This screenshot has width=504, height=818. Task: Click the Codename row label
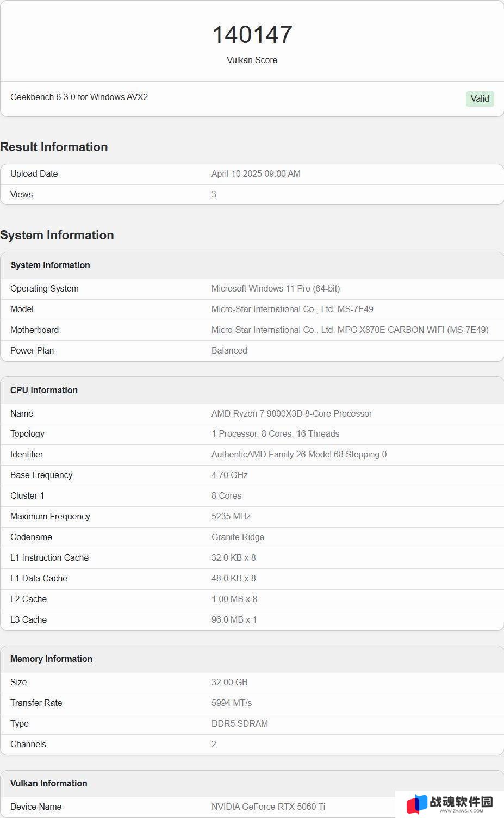[x=31, y=537]
